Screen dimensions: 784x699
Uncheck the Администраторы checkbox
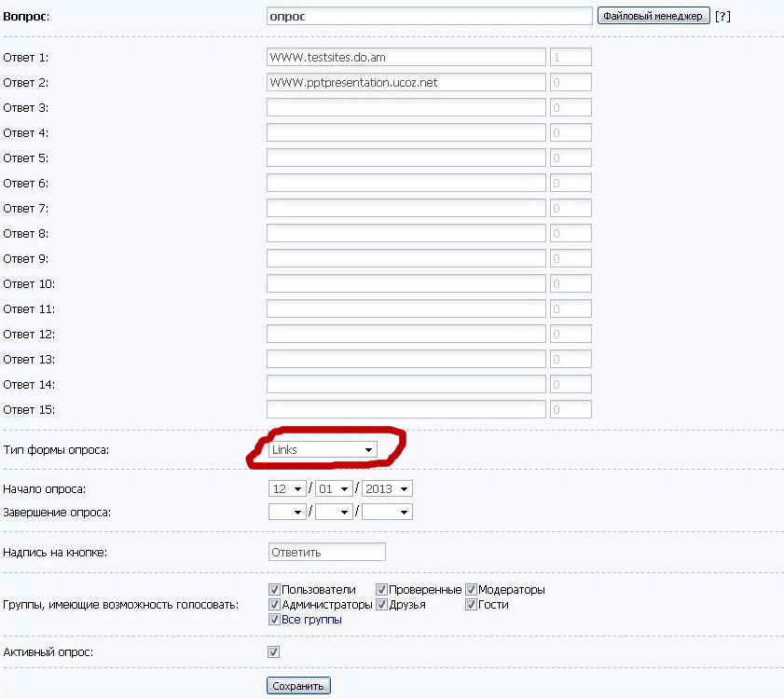(274, 605)
